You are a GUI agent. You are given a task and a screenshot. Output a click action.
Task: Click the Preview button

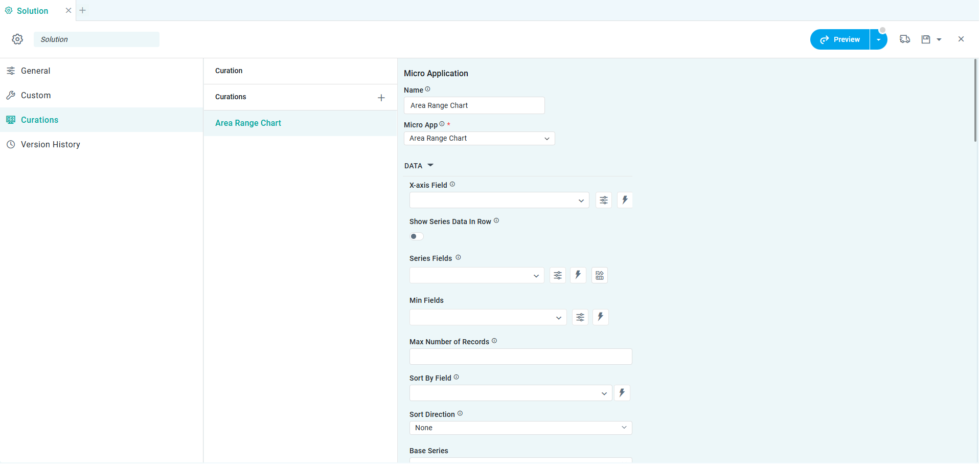tap(840, 39)
